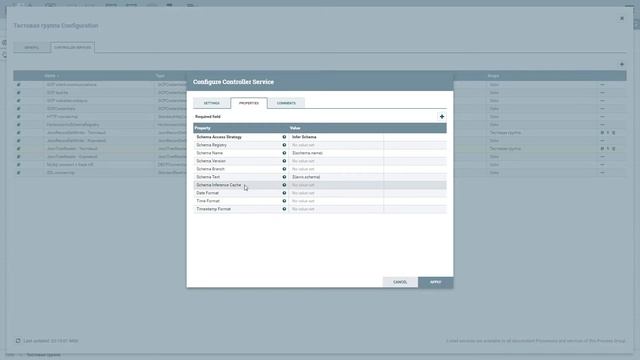Screen dimensions: 640x360
Task: Select the Schema Name property name
Action: click(x=210, y=153)
